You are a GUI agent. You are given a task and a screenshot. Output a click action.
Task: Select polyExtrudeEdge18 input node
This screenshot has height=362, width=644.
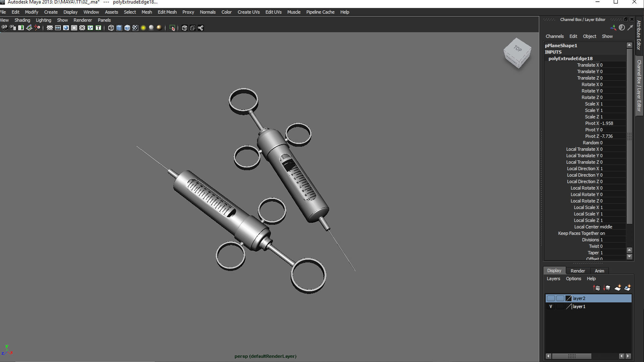pos(570,58)
